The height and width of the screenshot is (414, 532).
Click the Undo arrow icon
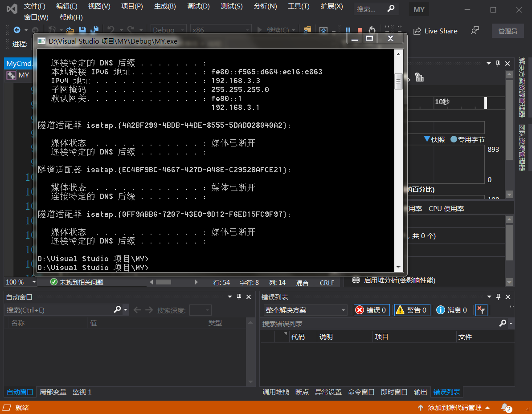tap(111, 30)
